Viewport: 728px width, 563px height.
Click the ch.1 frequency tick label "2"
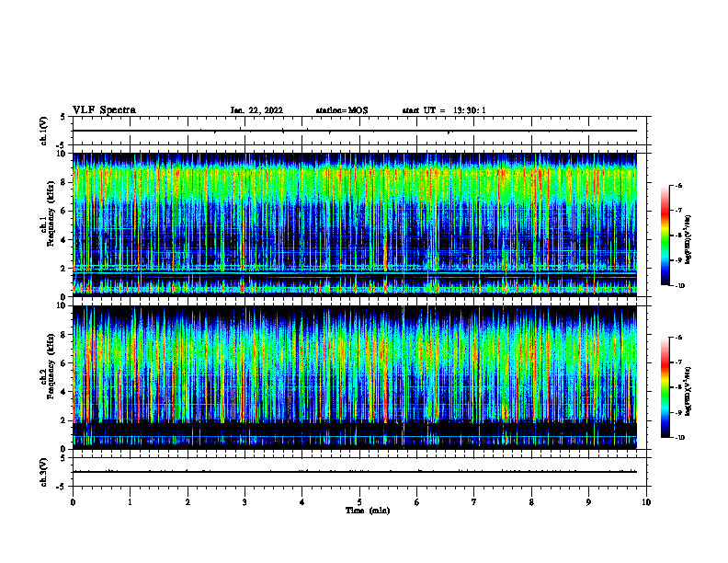click(x=63, y=269)
